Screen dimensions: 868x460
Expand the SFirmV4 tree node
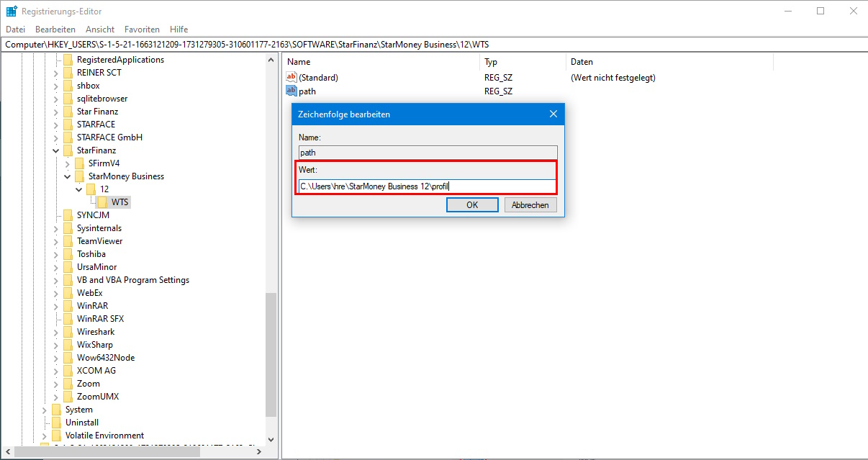68,163
